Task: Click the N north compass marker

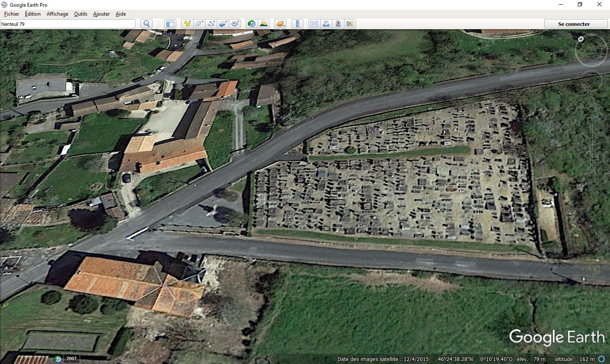Action: (581, 39)
